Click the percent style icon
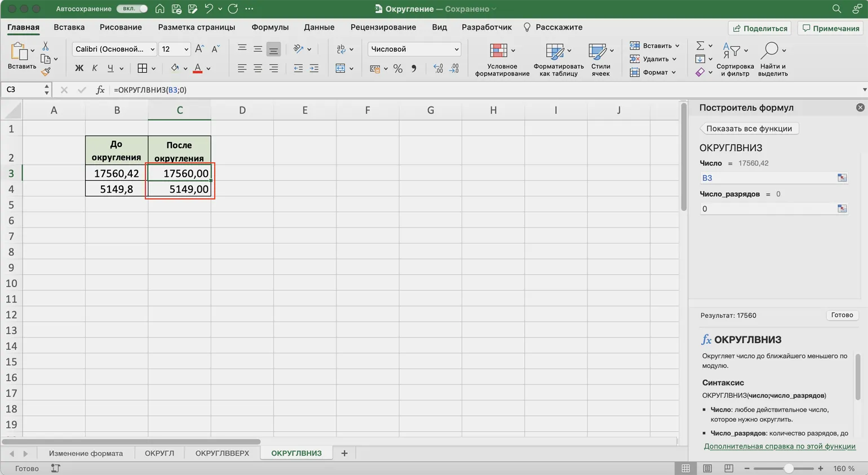This screenshot has width=868, height=475. 398,69
